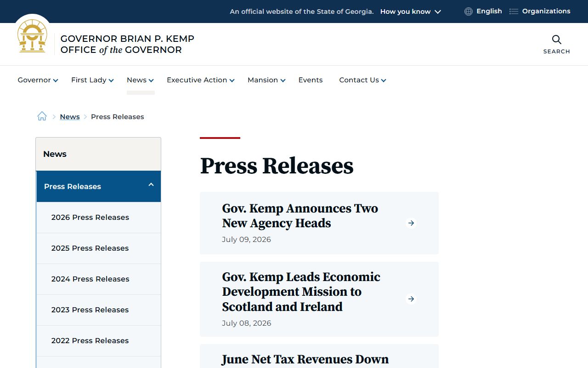The width and height of the screenshot is (588, 368).
Task: Open the Contact Us dropdown menu
Action: click(362, 80)
